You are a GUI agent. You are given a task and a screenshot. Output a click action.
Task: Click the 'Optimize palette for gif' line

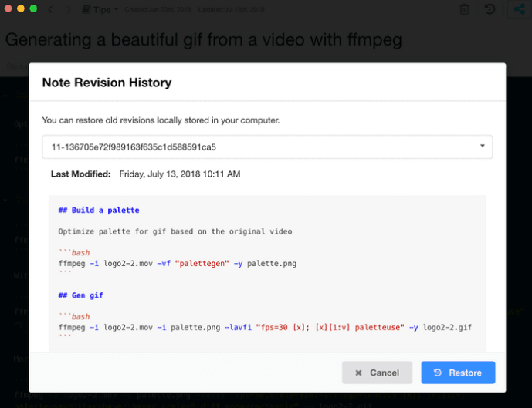coord(175,231)
